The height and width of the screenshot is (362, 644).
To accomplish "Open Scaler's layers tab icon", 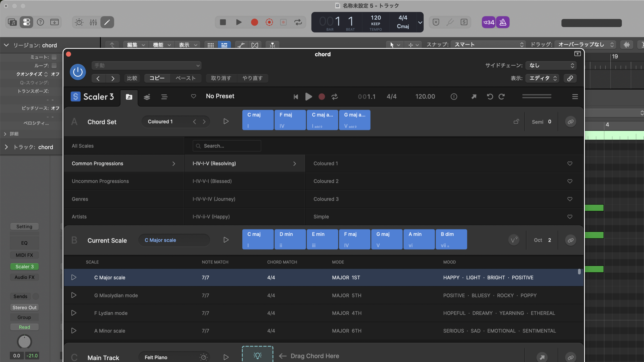I will click(x=147, y=97).
